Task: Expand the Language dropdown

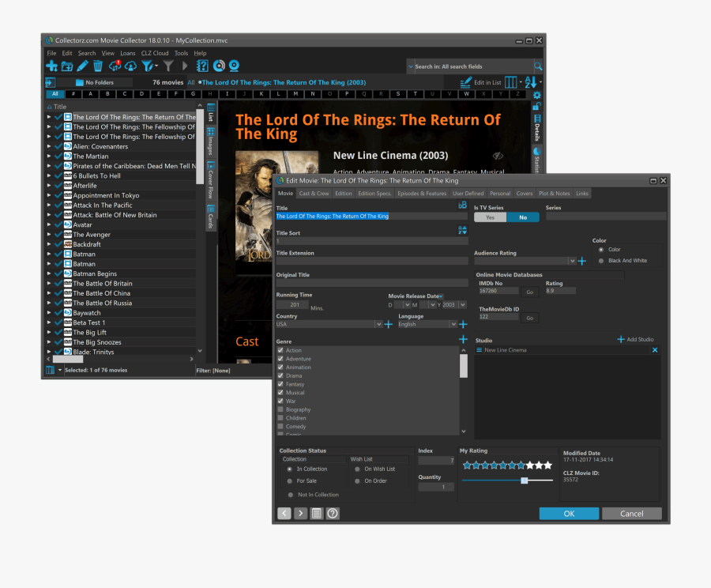Action: pyautogui.click(x=453, y=324)
